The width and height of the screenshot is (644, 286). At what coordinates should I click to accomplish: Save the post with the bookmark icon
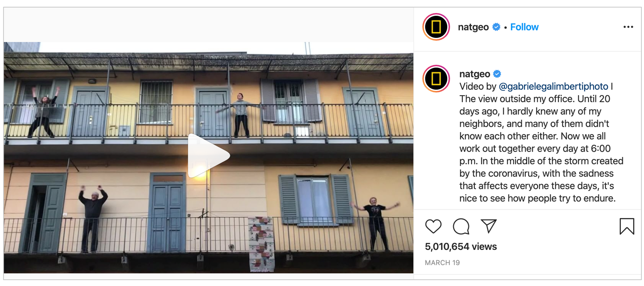pos(627,226)
